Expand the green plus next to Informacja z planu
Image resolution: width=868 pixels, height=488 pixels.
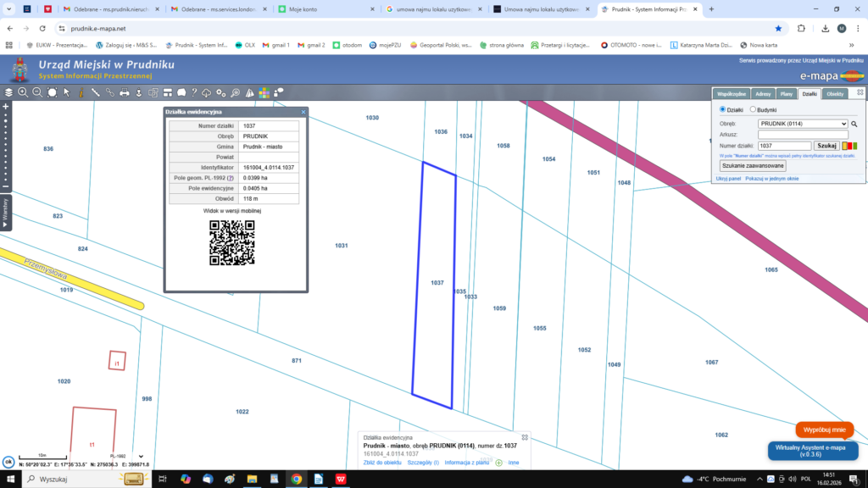tap(498, 463)
